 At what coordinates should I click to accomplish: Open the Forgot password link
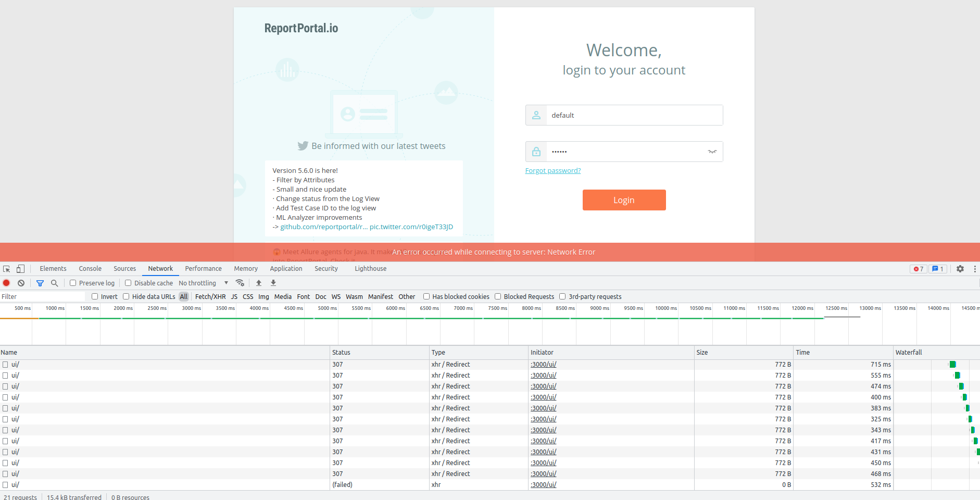coord(553,171)
